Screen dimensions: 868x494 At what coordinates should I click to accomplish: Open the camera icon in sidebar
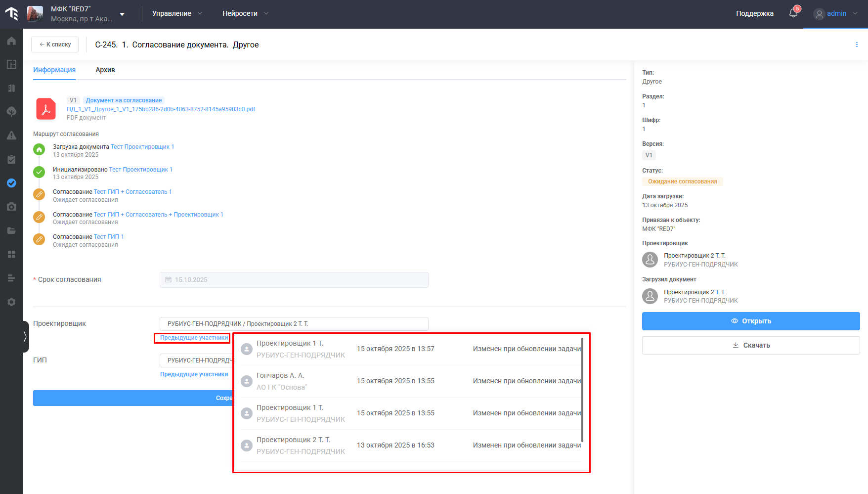click(11, 207)
